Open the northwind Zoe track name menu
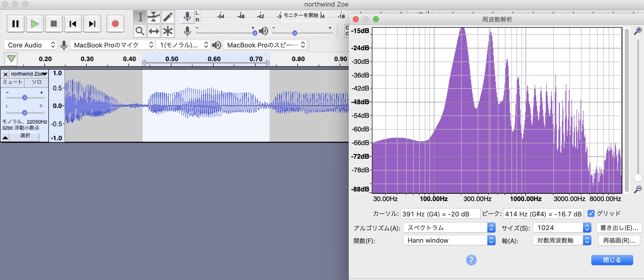644x280 pixels. [29, 74]
